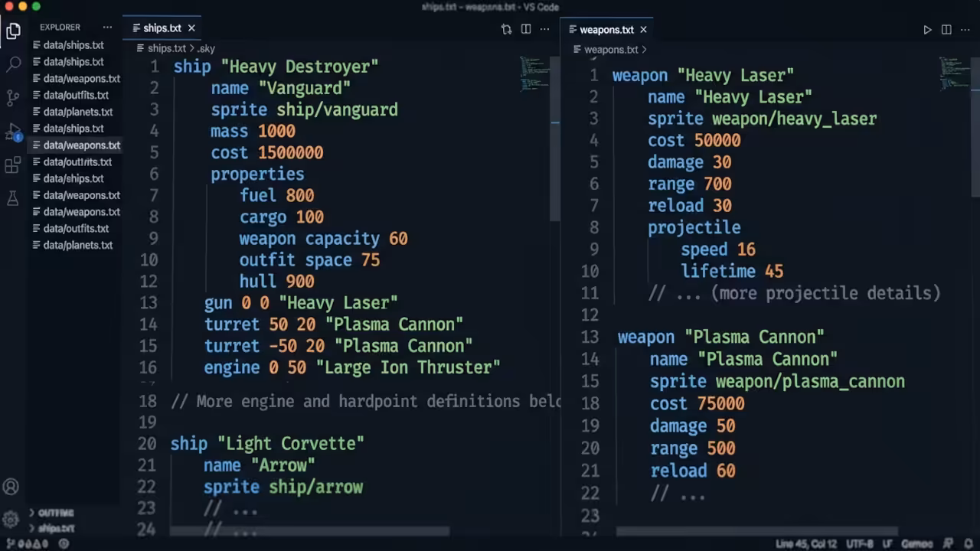Viewport: 980px width, 551px height.
Task: Click the engine "Large Ion Thruster" line
Action: coord(351,367)
